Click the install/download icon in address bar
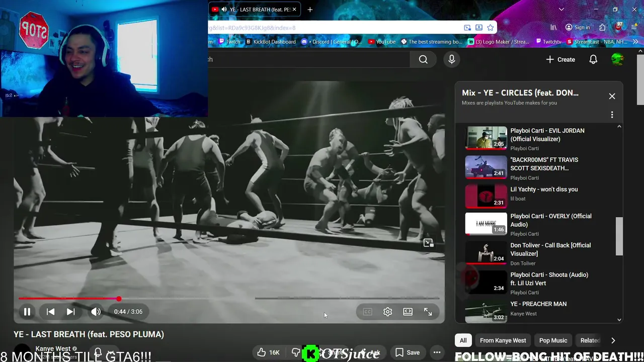Screen dimensions: 644x362 (478, 28)
